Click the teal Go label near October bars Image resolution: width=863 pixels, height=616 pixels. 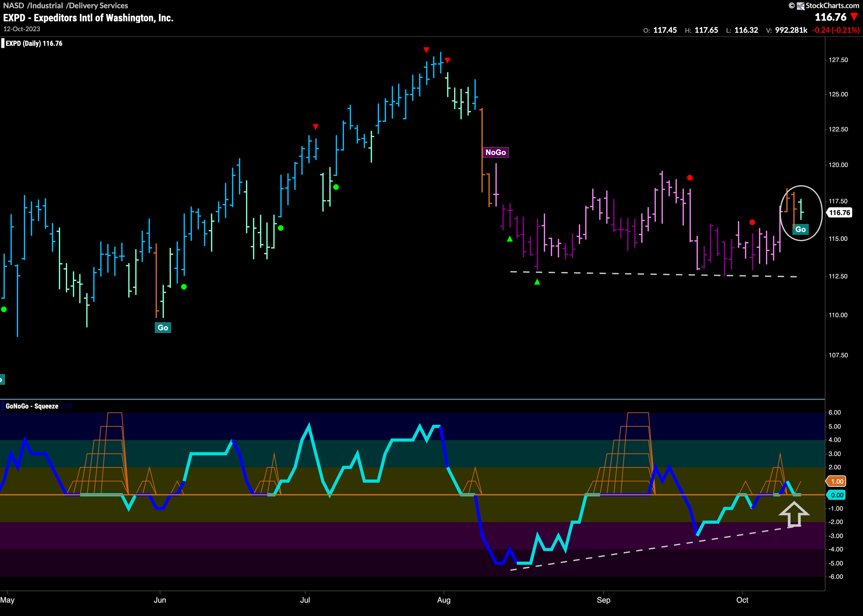tap(800, 229)
